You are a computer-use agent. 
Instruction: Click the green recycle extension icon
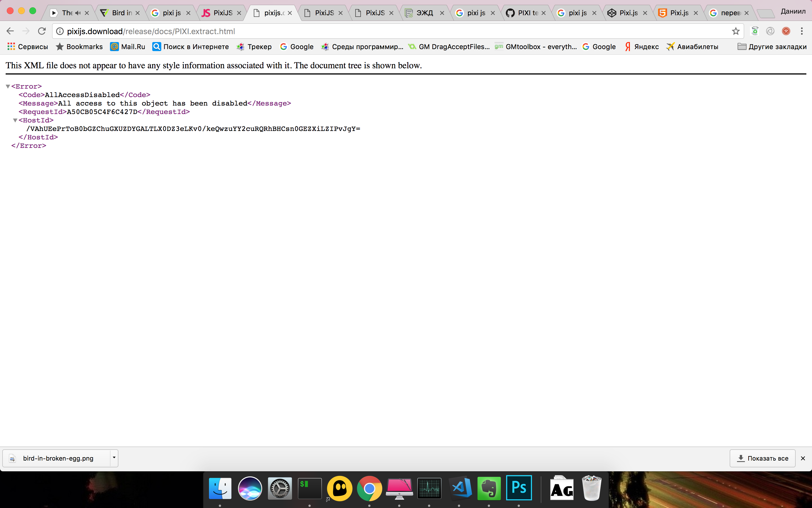pyautogui.click(x=754, y=31)
